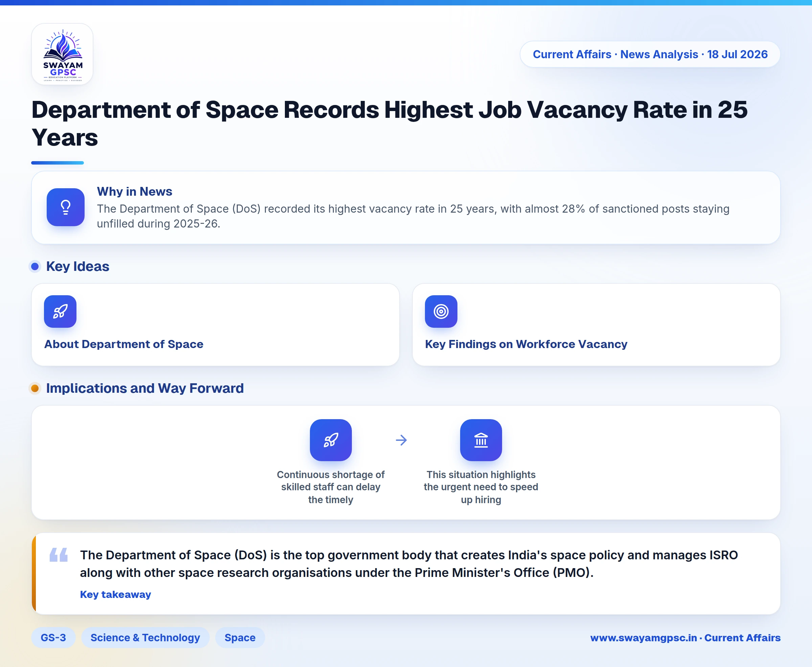This screenshot has width=812, height=667.
Task: Click the government building icon above hiring text
Action: [481, 440]
